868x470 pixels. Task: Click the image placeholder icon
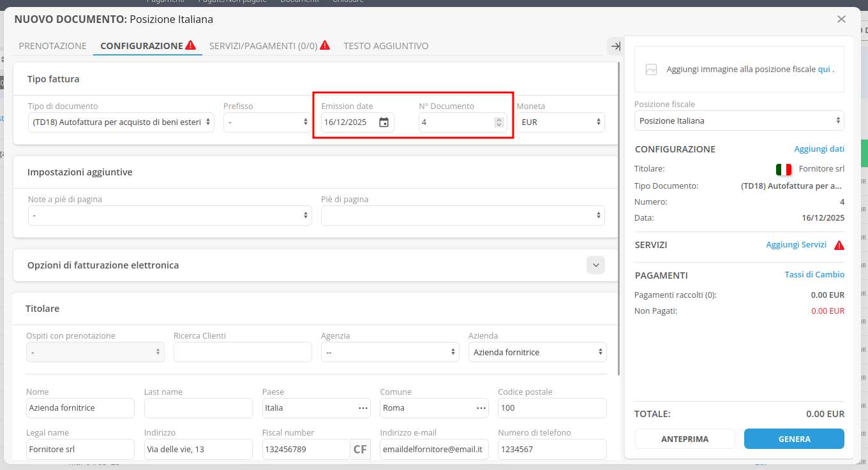pyautogui.click(x=651, y=70)
